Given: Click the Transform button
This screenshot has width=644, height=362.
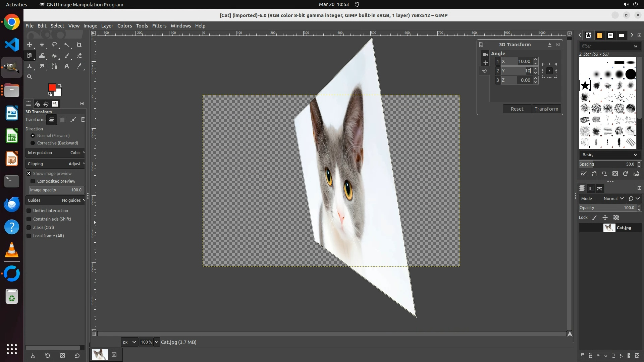Looking at the screenshot, I should click(546, 109).
